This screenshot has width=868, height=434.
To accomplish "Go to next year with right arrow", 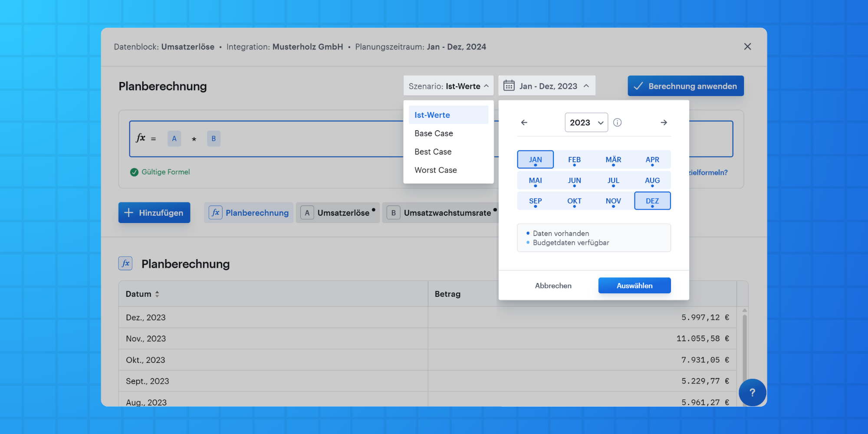I will pyautogui.click(x=664, y=122).
